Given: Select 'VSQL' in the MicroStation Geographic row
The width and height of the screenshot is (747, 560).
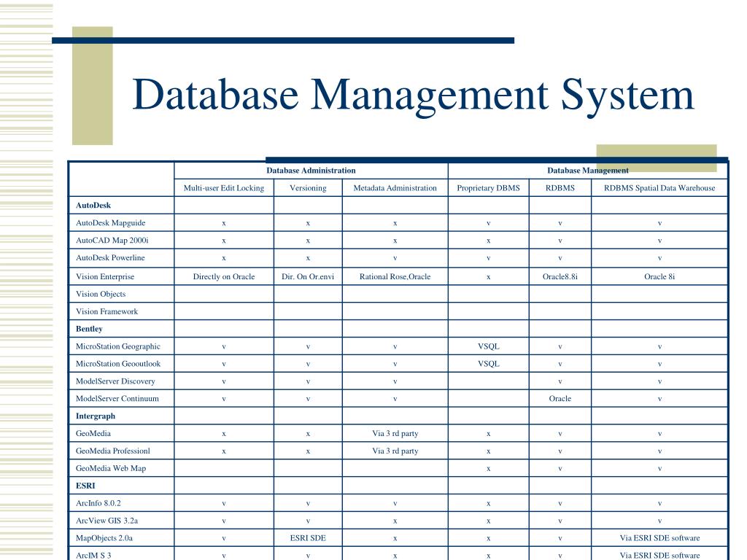Looking at the screenshot, I should tap(488, 346).
